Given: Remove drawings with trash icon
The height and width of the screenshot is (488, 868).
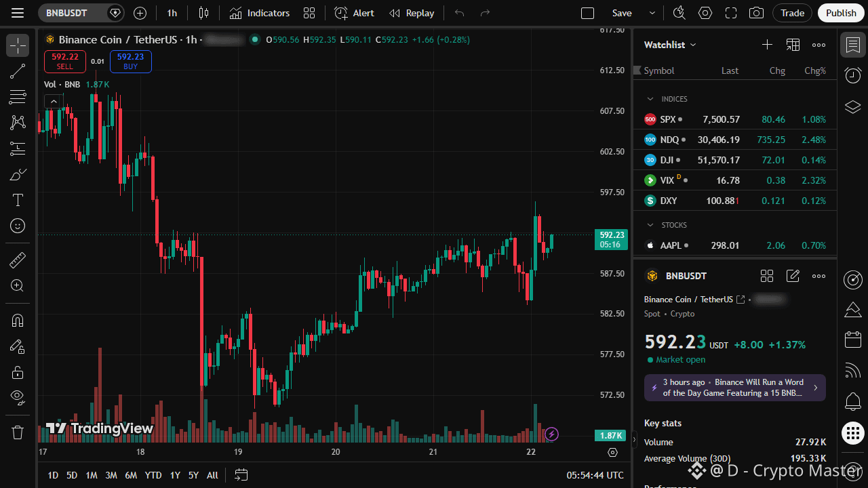Looking at the screenshot, I should coord(18,432).
